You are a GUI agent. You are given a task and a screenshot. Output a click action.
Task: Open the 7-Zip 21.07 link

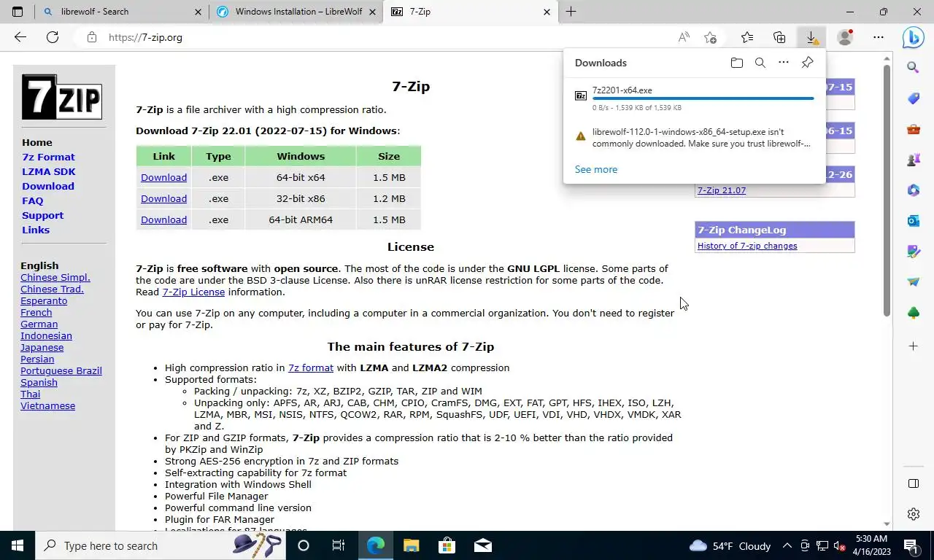pos(722,190)
